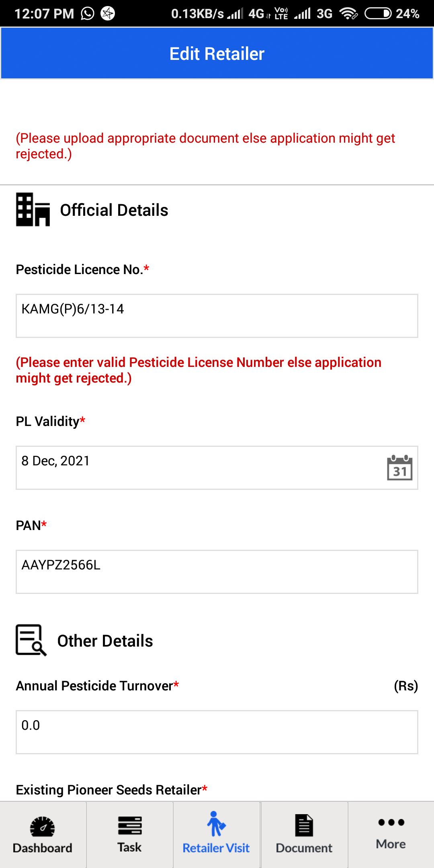Switch to the Dashboard tab
Viewport: 434px width, 868px height.
point(43,835)
